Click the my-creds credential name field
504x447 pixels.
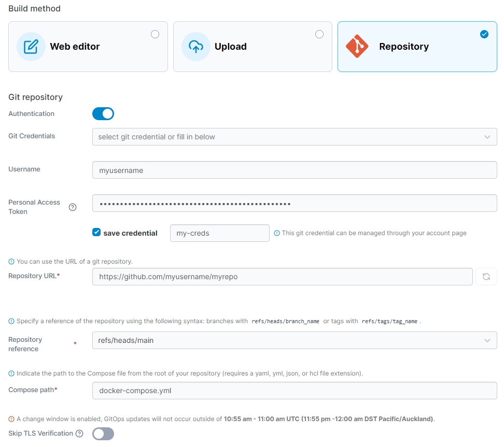219,233
